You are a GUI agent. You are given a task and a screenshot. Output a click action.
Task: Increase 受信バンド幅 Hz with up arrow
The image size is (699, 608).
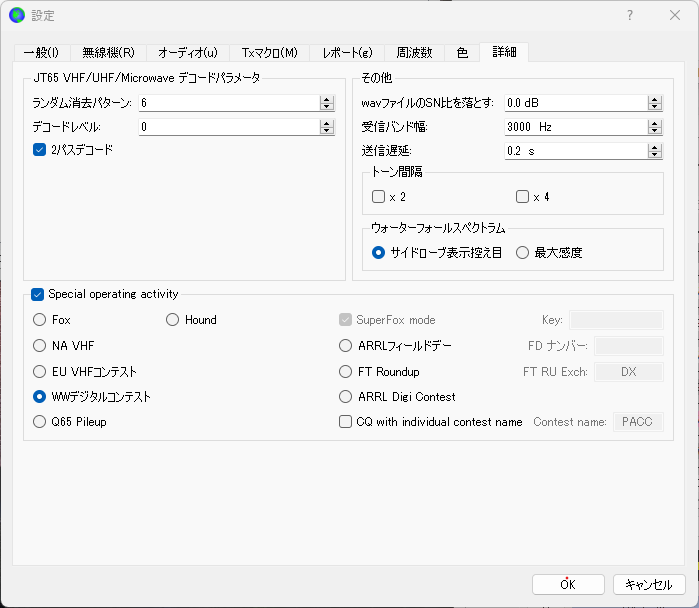(654, 123)
